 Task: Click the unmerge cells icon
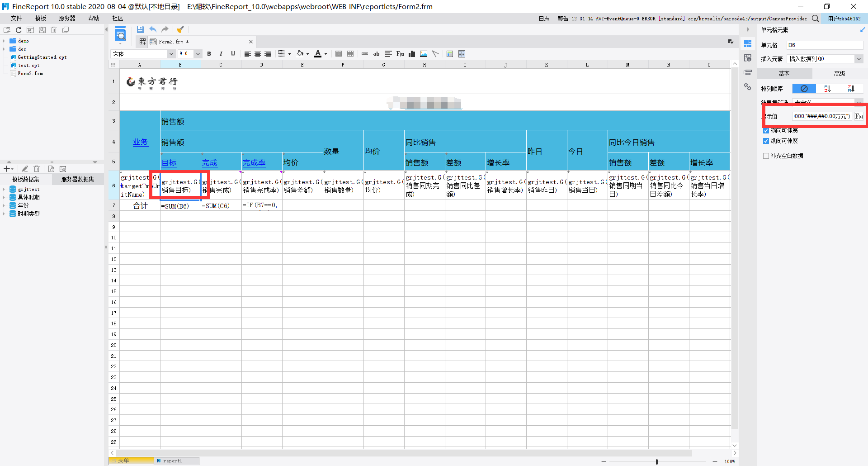point(350,54)
